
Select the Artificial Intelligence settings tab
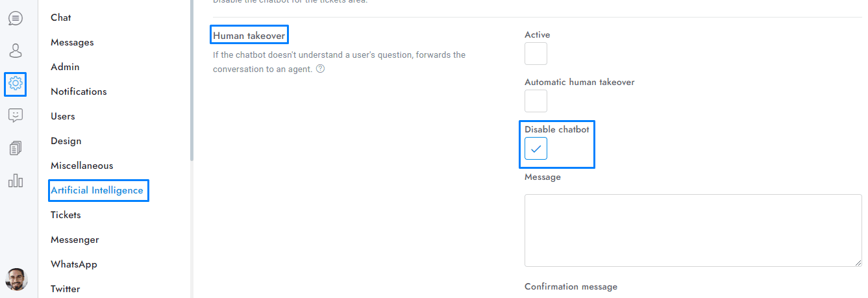pos(97,190)
